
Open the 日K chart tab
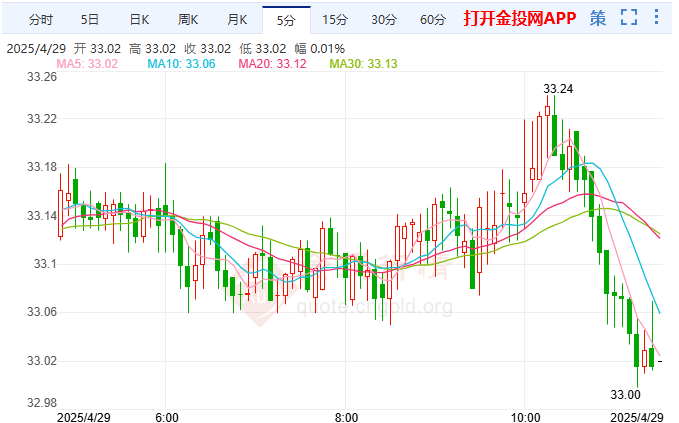point(139,19)
